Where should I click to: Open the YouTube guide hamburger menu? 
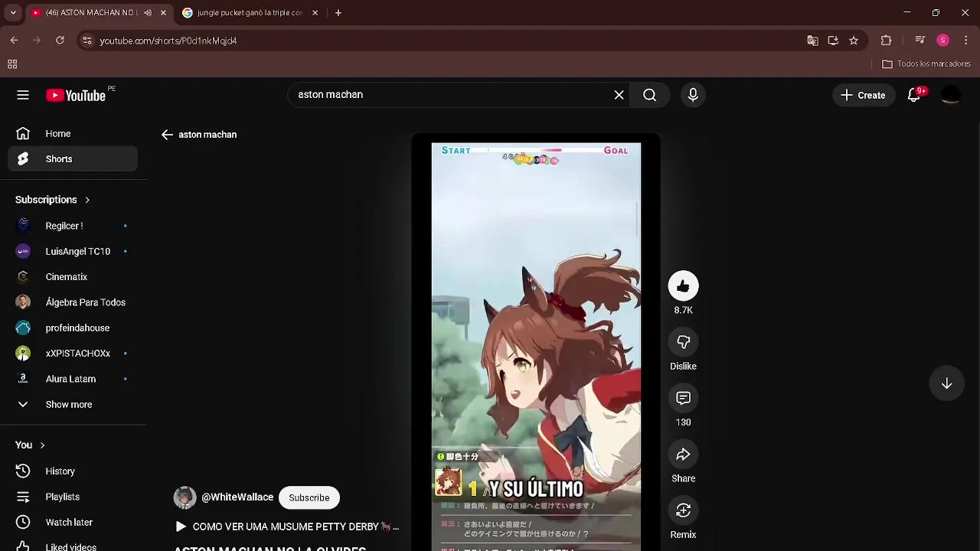(x=23, y=95)
